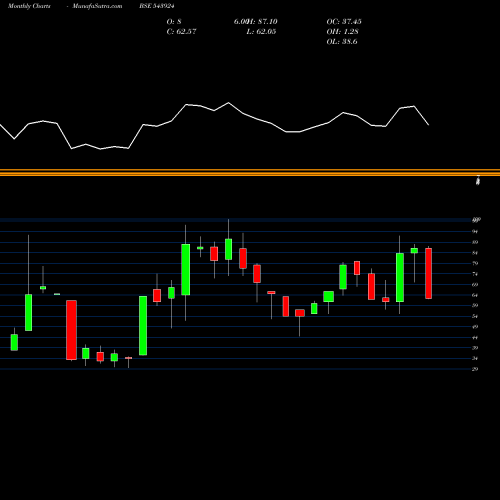This screenshot has height=500, width=500.
Task: Click the "OH: 1.28" reading
Action: 342,32
